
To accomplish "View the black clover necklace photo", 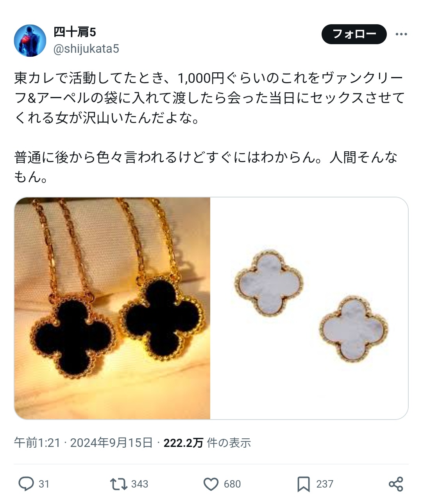I will [x=112, y=308].
